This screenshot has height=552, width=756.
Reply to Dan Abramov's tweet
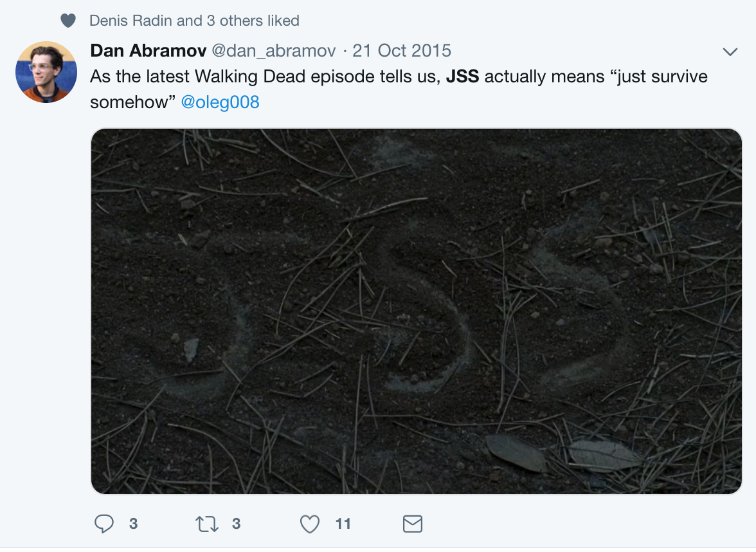coord(104,524)
